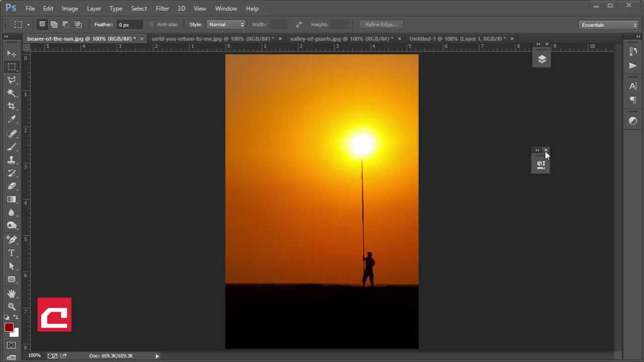This screenshot has height=362, width=644.
Task: Toggle Quick Mask mode
Action: (x=12, y=345)
